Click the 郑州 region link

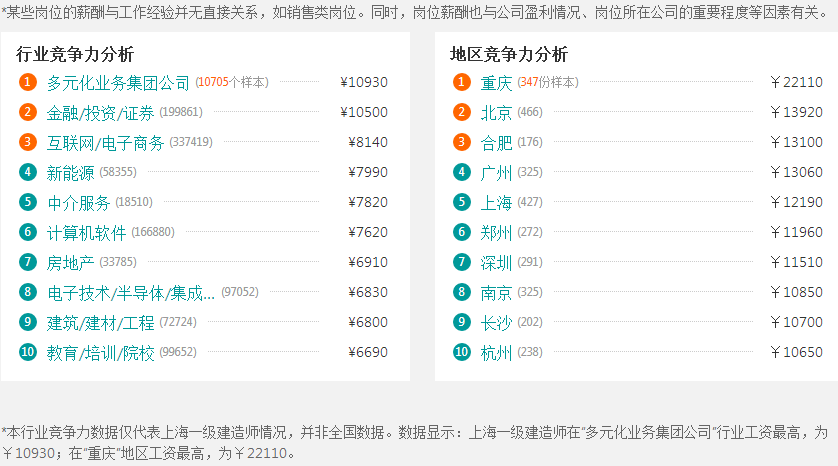pos(496,232)
